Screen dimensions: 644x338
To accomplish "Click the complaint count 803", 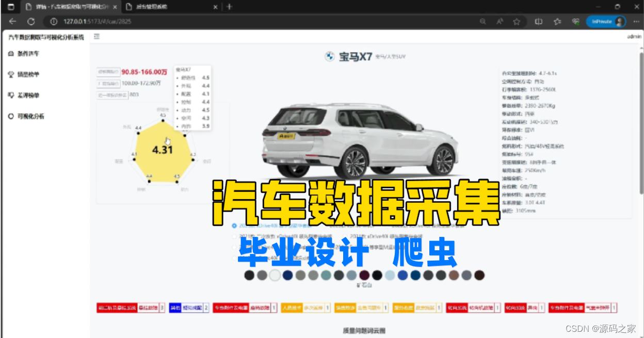I will (x=134, y=94).
